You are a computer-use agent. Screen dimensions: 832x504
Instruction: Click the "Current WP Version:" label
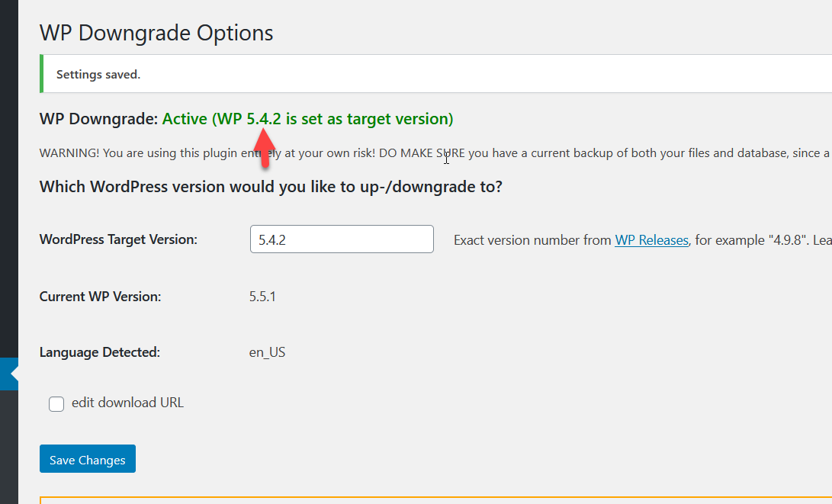[x=100, y=297]
